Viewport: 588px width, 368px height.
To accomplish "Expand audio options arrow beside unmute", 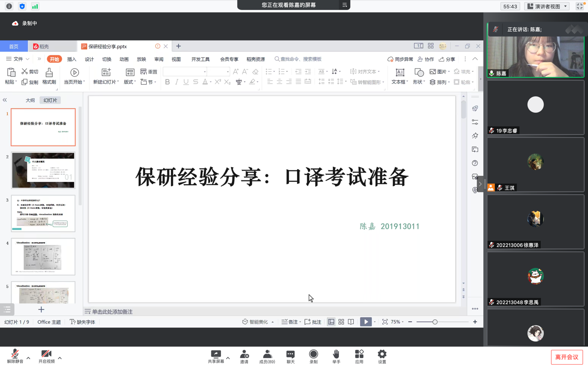I will [x=29, y=358].
